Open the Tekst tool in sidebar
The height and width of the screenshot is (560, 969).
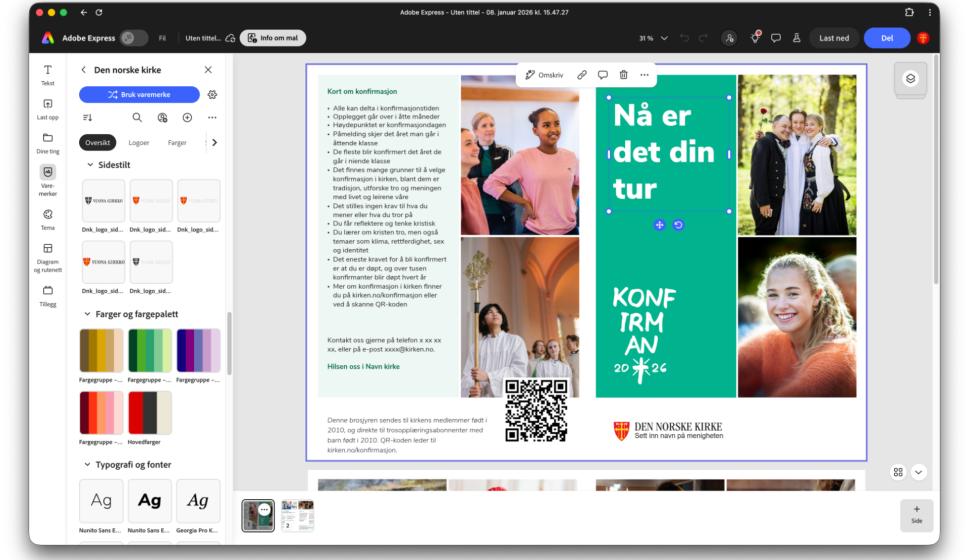click(x=47, y=75)
